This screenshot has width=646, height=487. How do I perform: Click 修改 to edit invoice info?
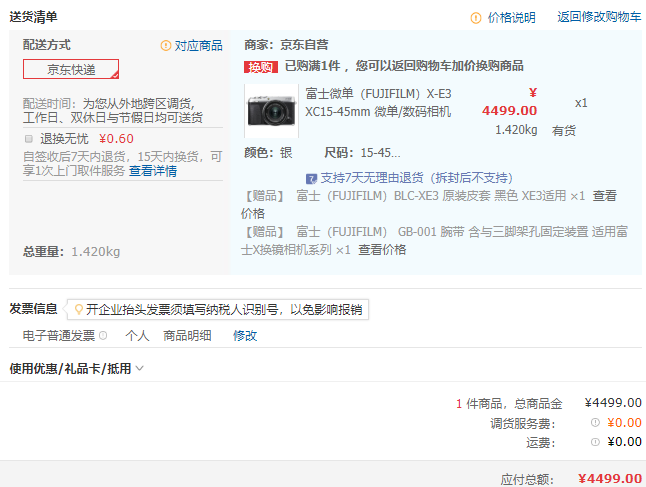(x=245, y=335)
